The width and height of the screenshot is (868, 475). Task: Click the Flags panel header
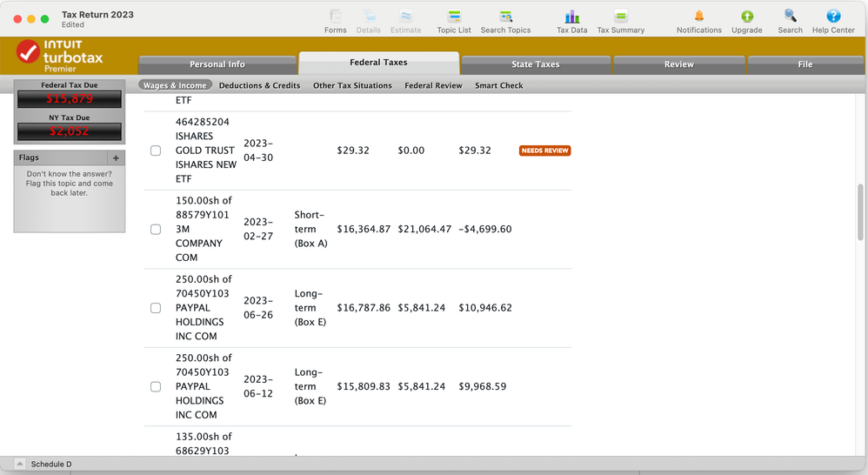coord(70,157)
